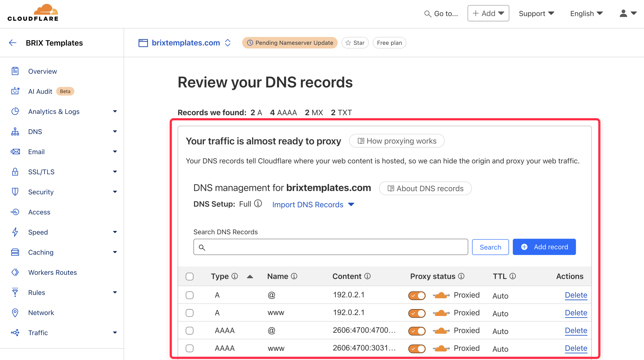Click the info icon beside Proxy status header
The image size is (644, 360).
[461, 276]
